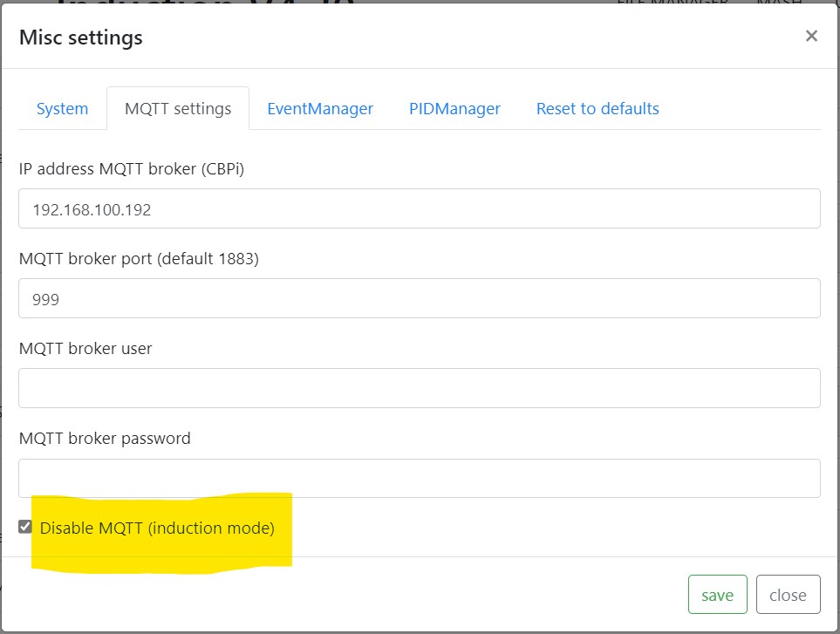Select the MQTT broker password field
The height and width of the screenshot is (634, 840).
pyautogui.click(x=419, y=478)
